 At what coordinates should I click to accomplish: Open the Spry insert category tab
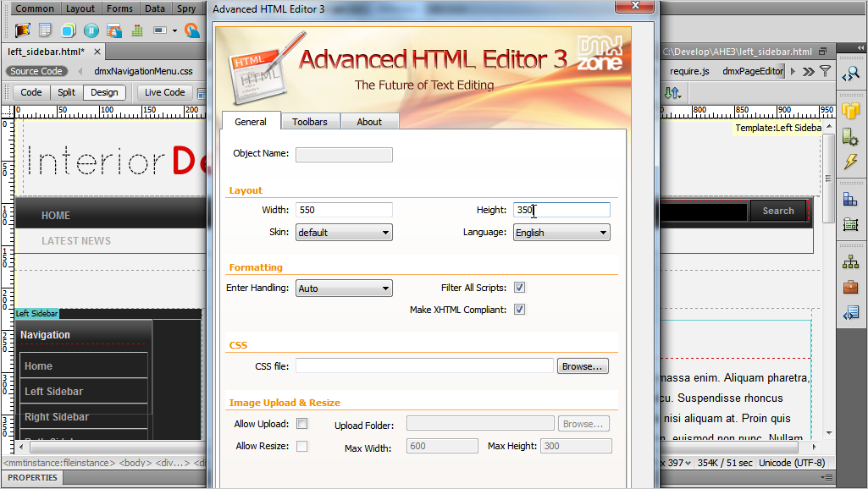pos(186,8)
